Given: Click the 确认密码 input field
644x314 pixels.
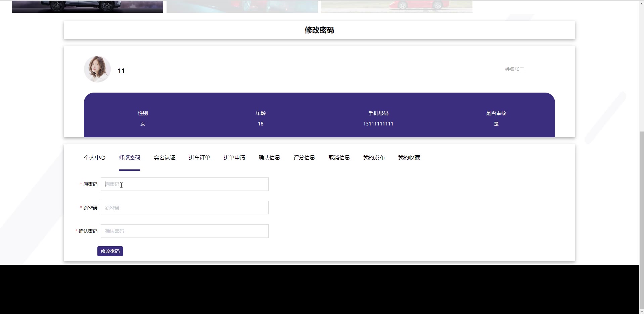Looking at the screenshot, I should point(185,231).
